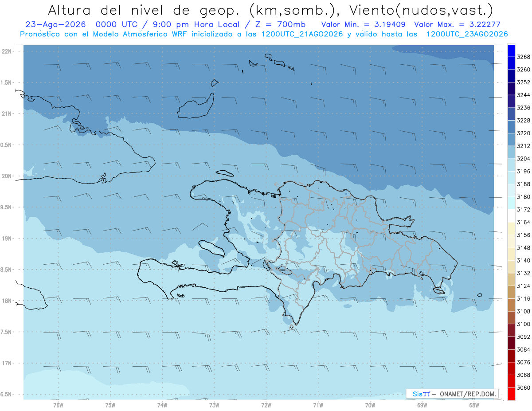Click the '3204' colorbar label
532x411 pixels.
pyautogui.click(x=524, y=159)
